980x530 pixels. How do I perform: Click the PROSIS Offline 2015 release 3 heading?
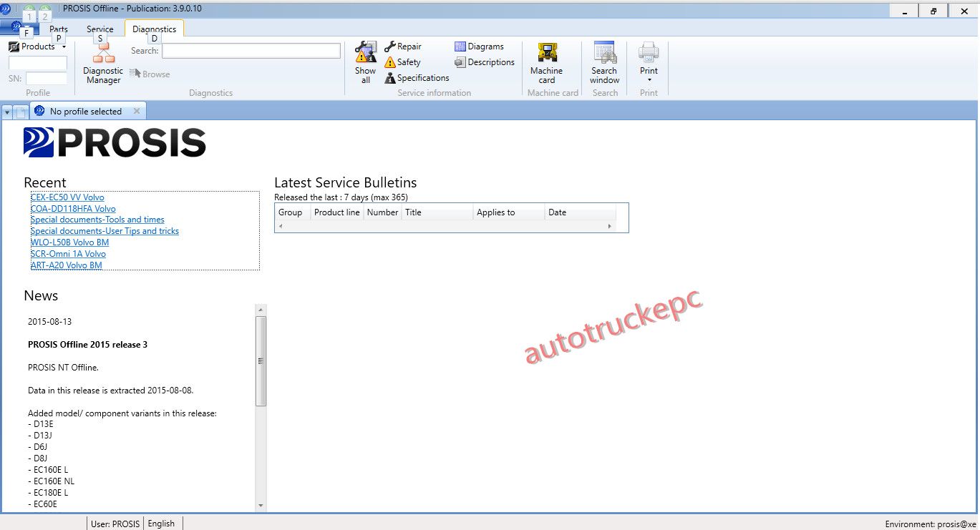87,345
